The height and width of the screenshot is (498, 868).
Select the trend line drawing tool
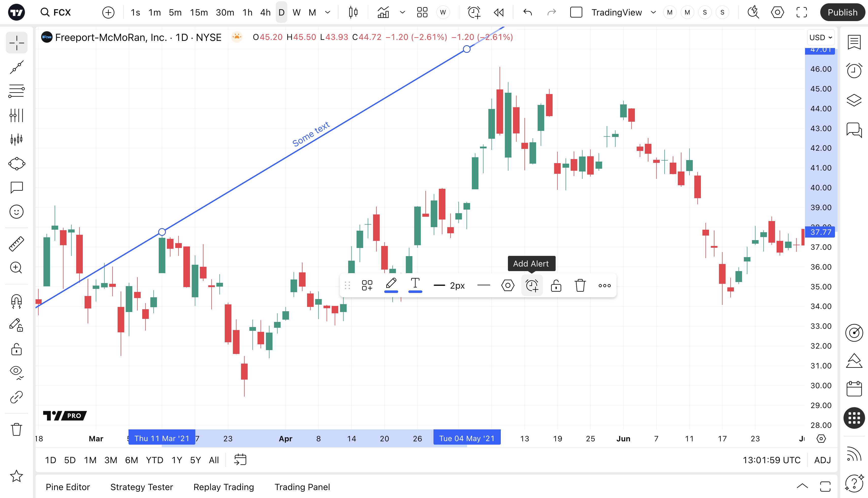17,67
